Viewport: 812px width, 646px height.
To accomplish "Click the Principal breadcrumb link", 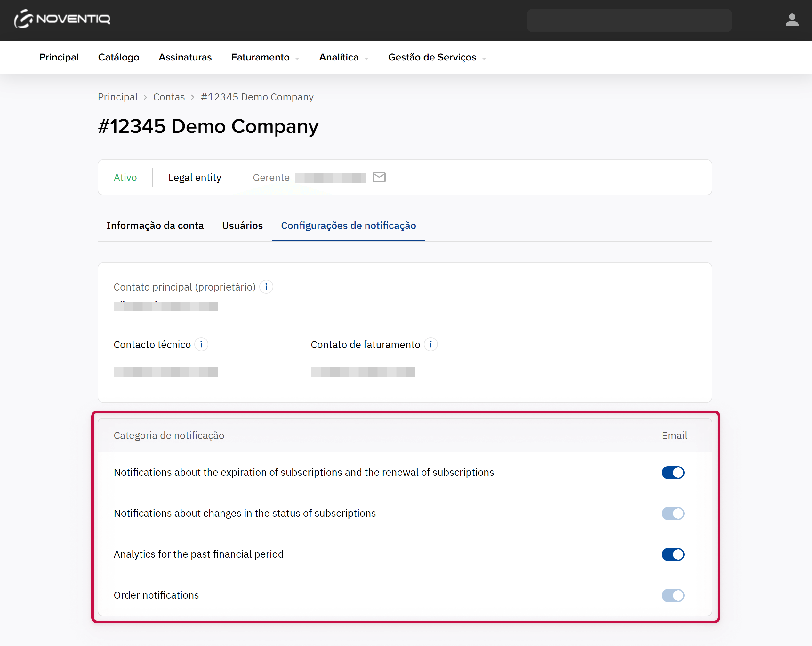I will (117, 97).
